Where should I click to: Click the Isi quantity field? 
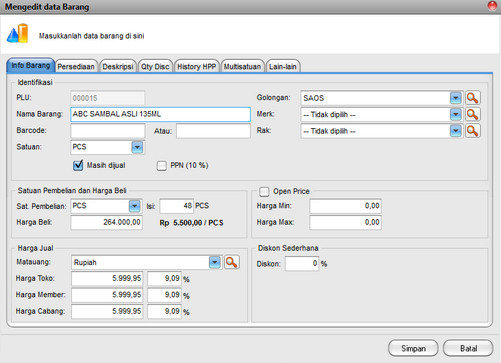pyautogui.click(x=177, y=206)
